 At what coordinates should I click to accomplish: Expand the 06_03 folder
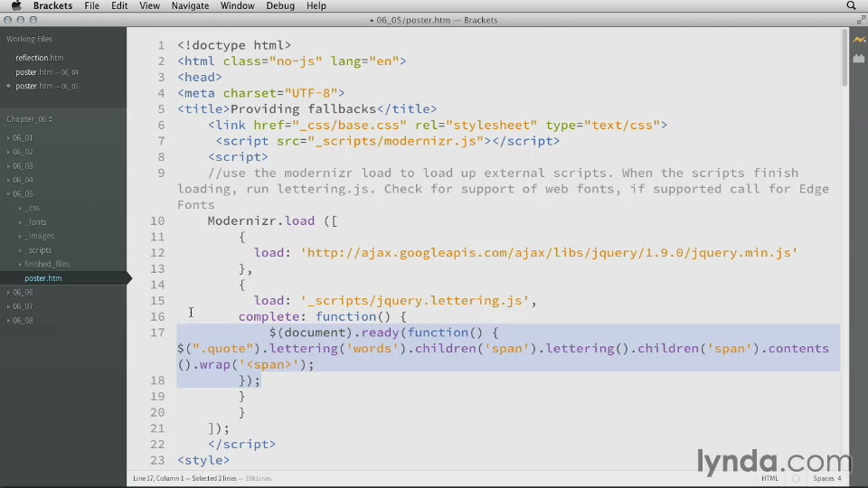pyautogui.click(x=8, y=166)
